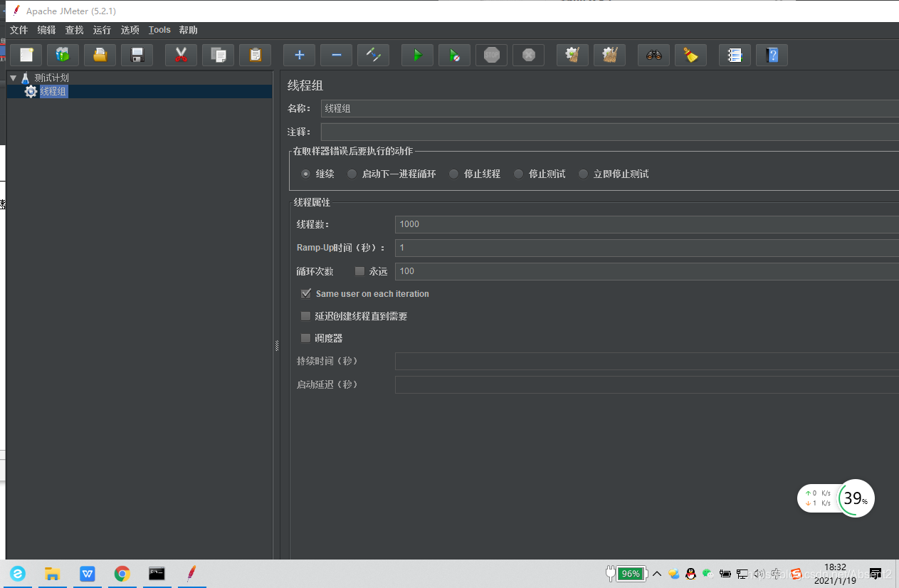Click the JMeter feather taskbar icon
Viewport: 899px width, 588px height.
(x=191, y=574)
